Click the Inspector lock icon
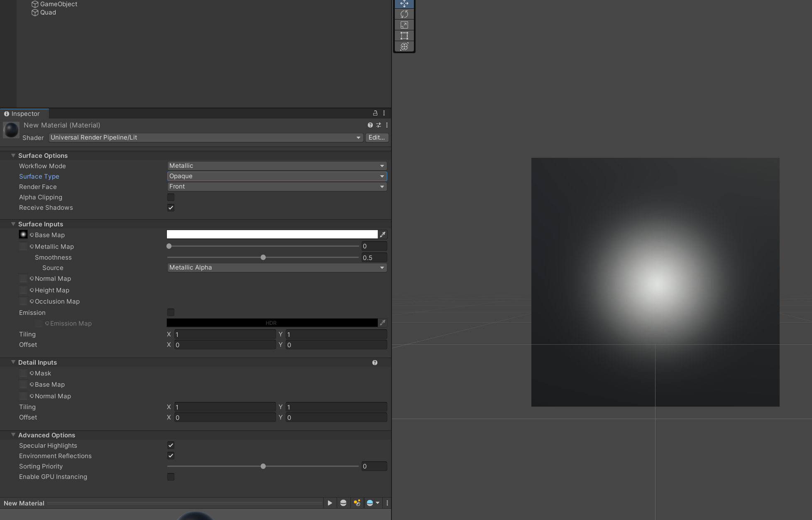Screen dimensions: 812x520 tap(375, 113)
